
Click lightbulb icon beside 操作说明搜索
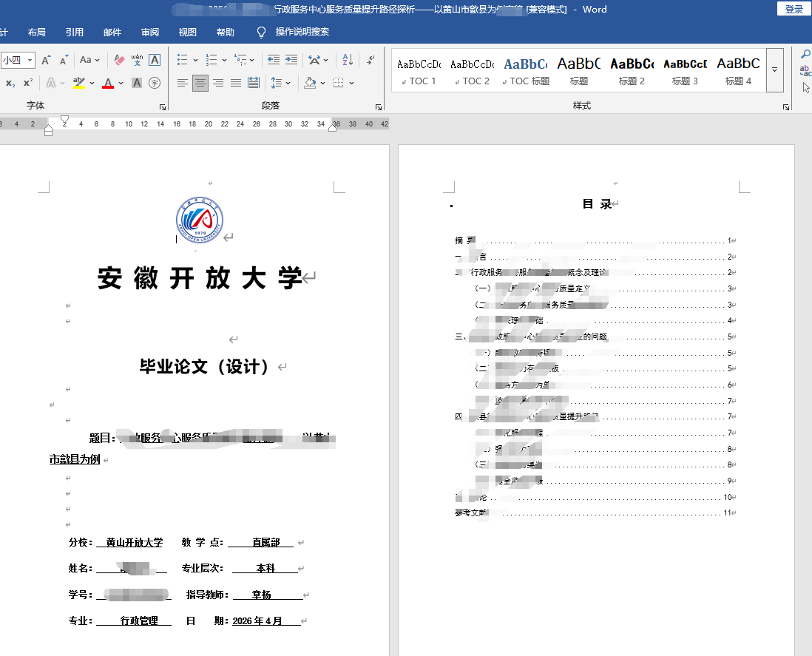[x=262, y=33]
